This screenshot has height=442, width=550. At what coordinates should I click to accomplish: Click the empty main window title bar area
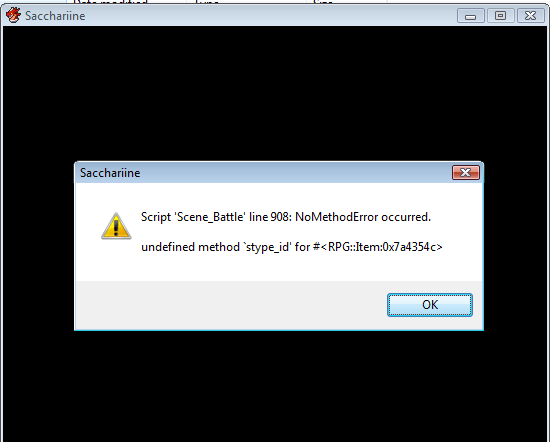point(270,16)
